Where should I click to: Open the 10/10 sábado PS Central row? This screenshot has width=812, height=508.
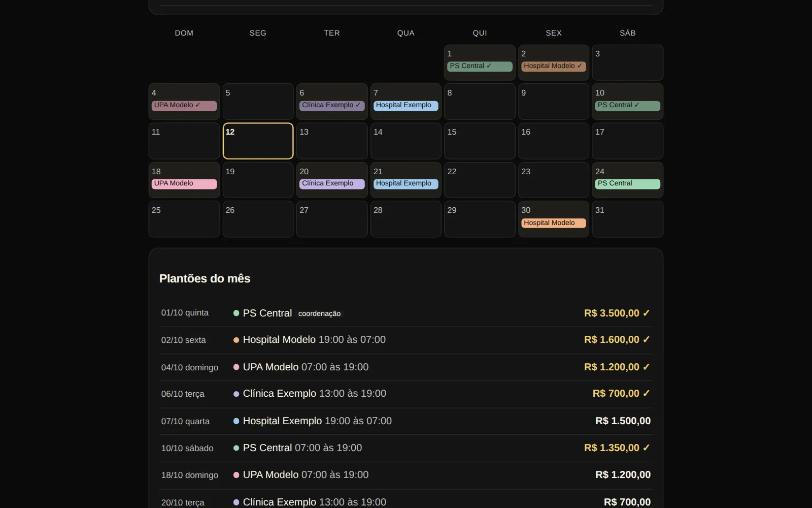pos(406,448)
